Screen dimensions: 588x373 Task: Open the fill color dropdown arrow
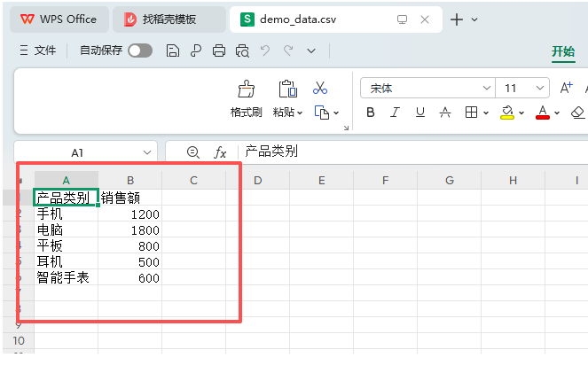pos(521,113)
